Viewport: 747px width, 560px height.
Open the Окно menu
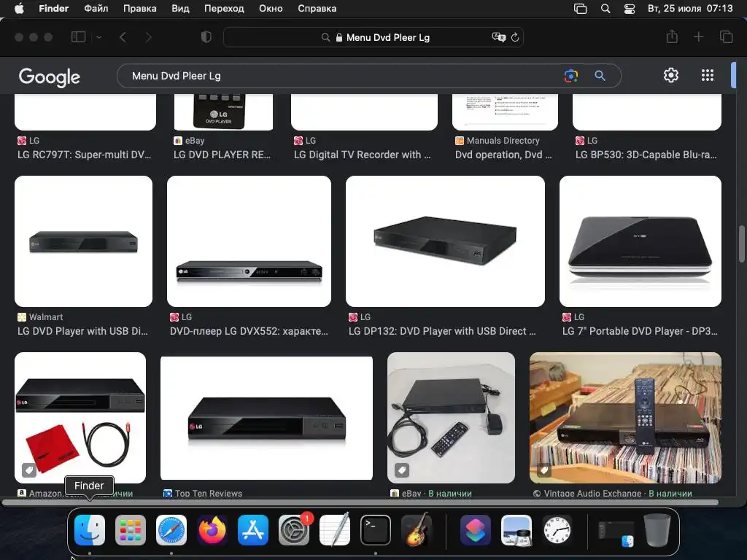tap(271, 9)
